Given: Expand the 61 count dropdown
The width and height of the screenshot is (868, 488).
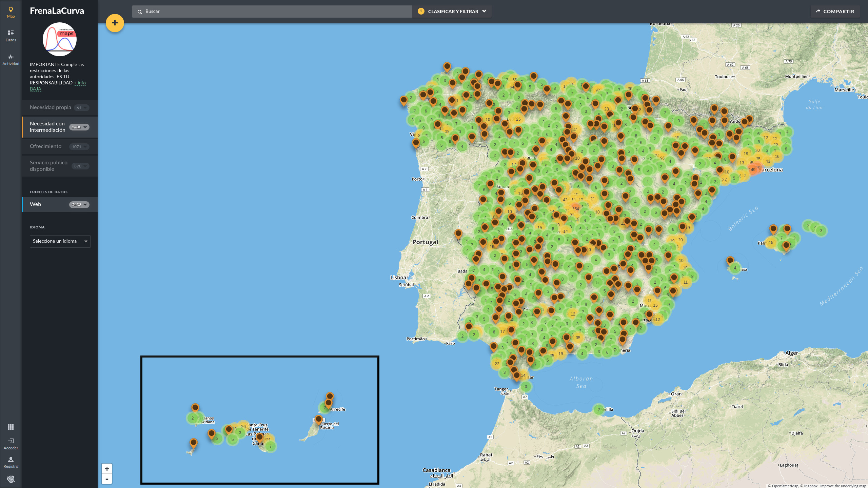Looking at the screenshot, I should (81, 108).
